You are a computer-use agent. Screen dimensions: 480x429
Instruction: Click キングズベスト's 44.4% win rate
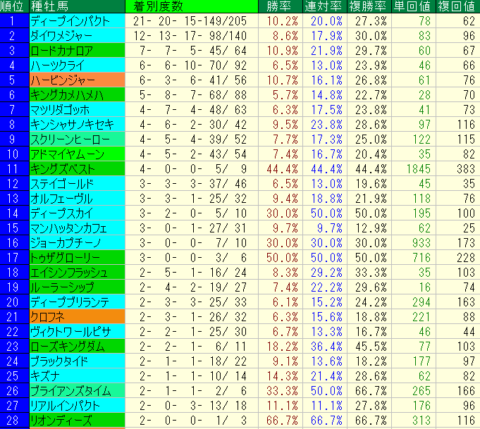pos(282,169)
